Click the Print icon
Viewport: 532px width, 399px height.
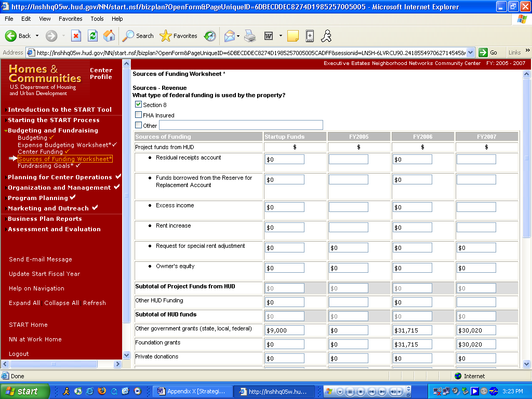250,36
